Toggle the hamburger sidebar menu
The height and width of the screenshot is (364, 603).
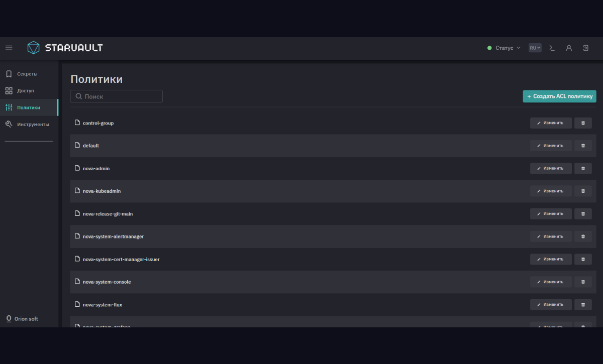(x=9, y=48)
